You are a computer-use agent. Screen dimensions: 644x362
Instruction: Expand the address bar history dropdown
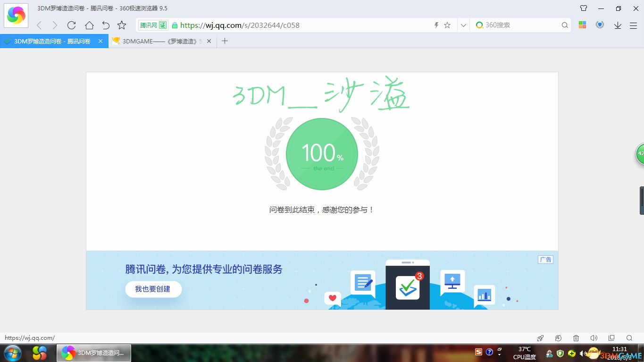[463, 25]
